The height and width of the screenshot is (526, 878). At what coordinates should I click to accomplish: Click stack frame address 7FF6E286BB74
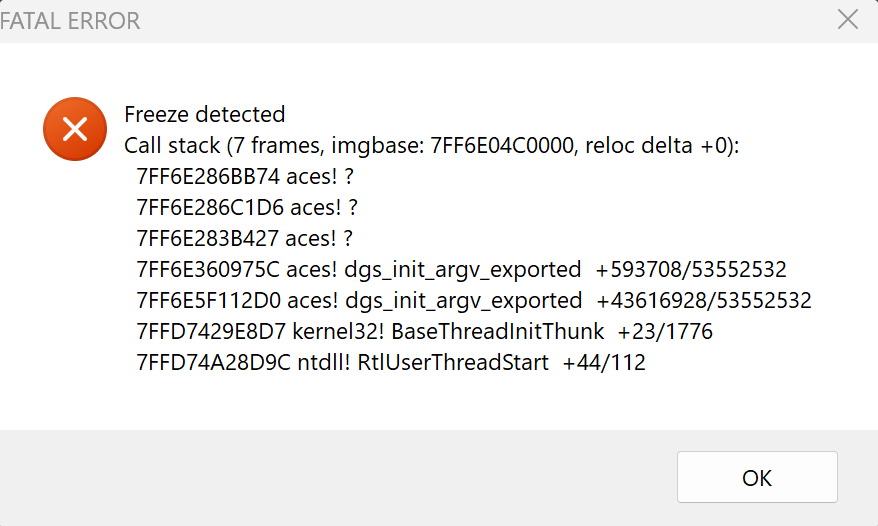click(x=207, y=177)
